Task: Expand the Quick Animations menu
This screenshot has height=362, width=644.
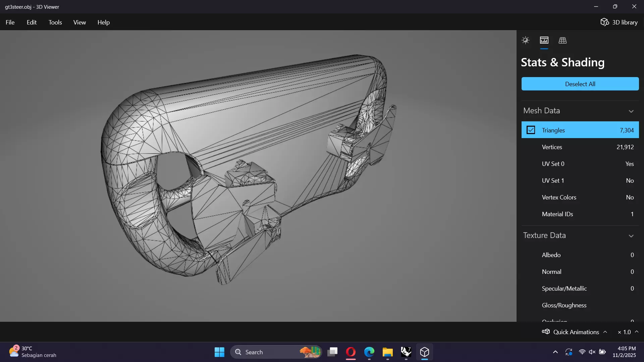Action: (605, 332)
